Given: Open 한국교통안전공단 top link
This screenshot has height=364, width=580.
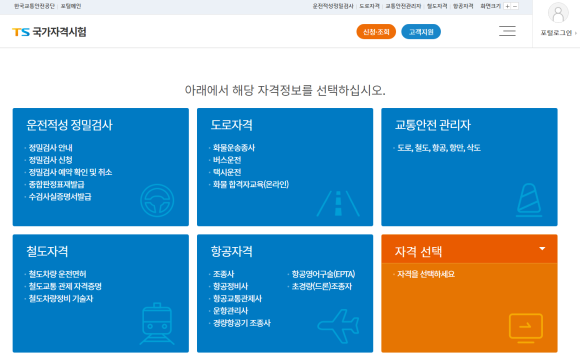Looking at the screenshot, I should click(34, 6).
